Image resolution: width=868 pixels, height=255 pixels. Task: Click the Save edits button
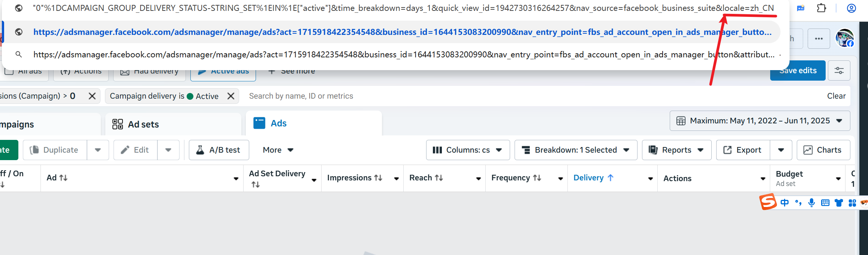[x=798, y=70]
